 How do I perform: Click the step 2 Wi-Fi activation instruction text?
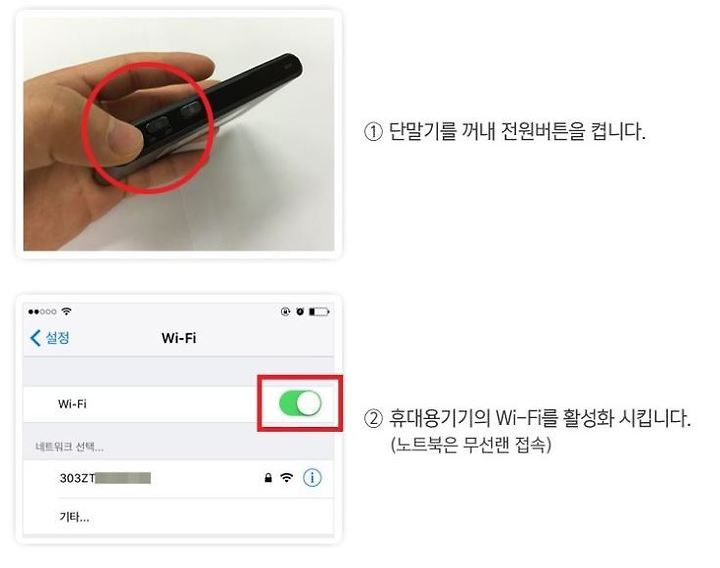click(527, 418)
